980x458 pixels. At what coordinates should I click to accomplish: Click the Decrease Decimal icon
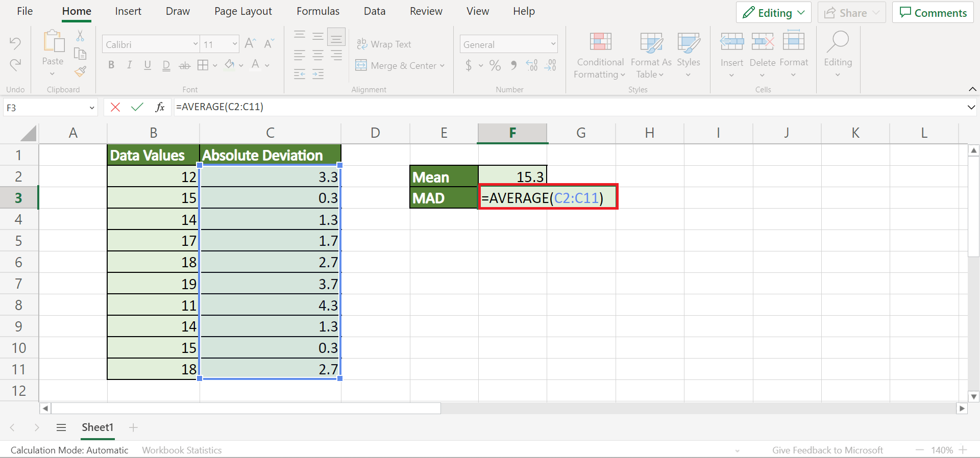[x=550, y=65]
